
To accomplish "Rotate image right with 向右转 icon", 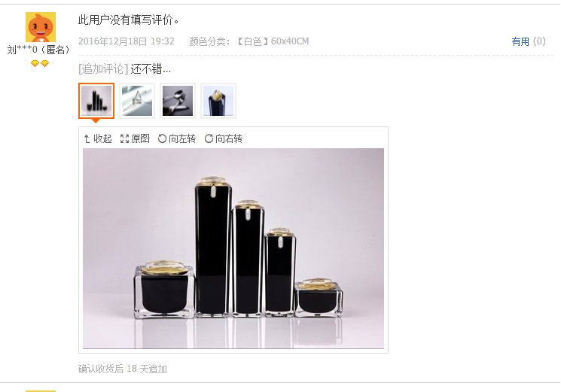I will (209, 138).
